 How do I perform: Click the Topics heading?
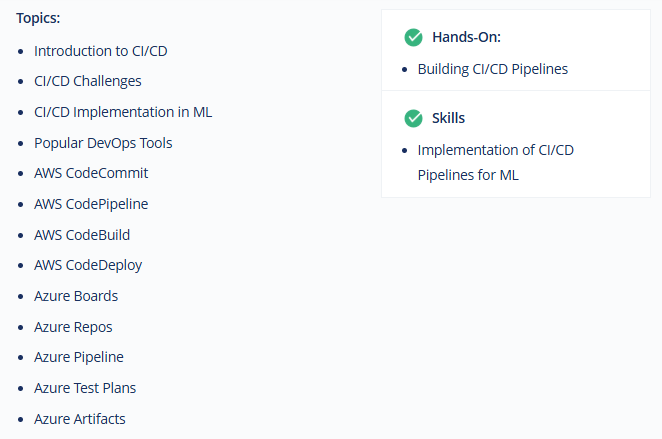38,18
